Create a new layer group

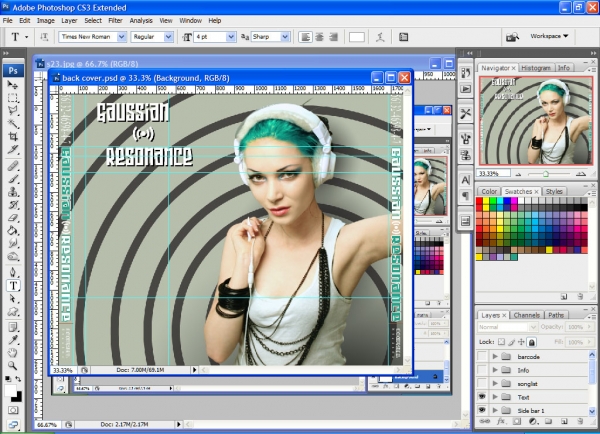pos(548,421)
